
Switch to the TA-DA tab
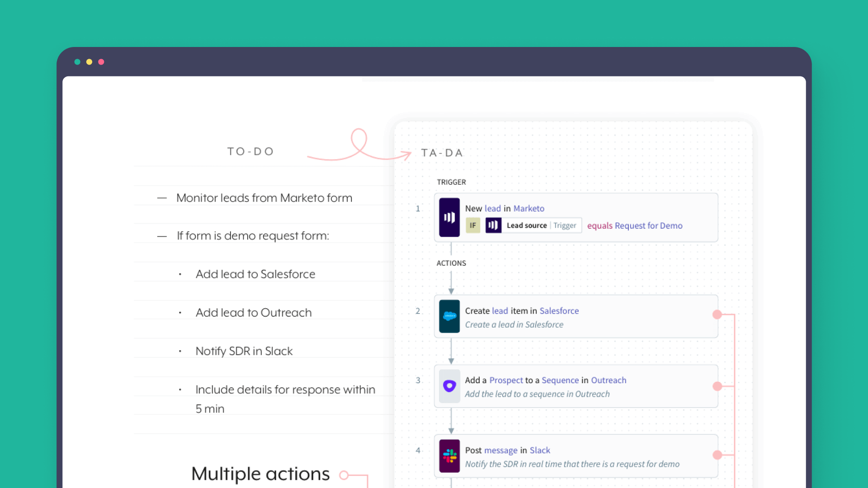click(442, 153)
